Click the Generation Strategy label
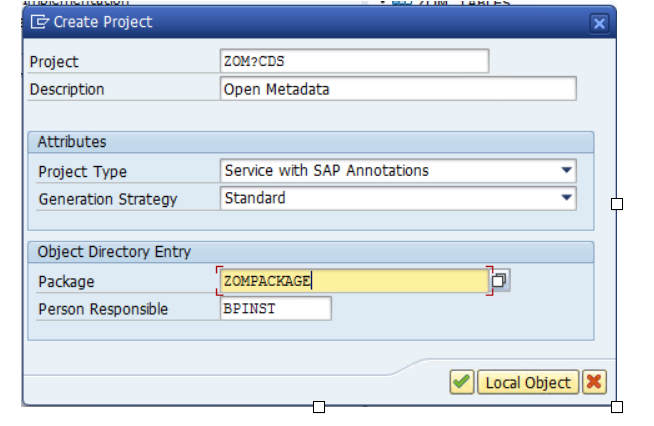 click(x=108, y=199)
